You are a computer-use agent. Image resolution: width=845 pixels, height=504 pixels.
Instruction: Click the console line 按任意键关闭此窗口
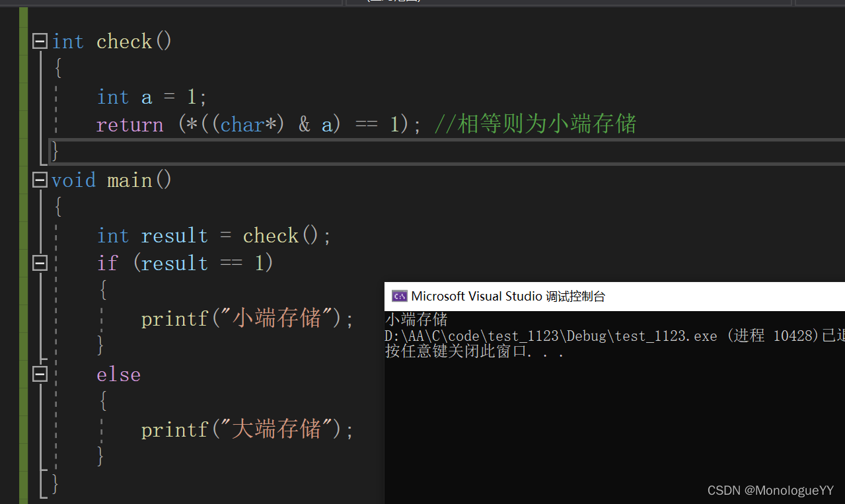[474, 351]
